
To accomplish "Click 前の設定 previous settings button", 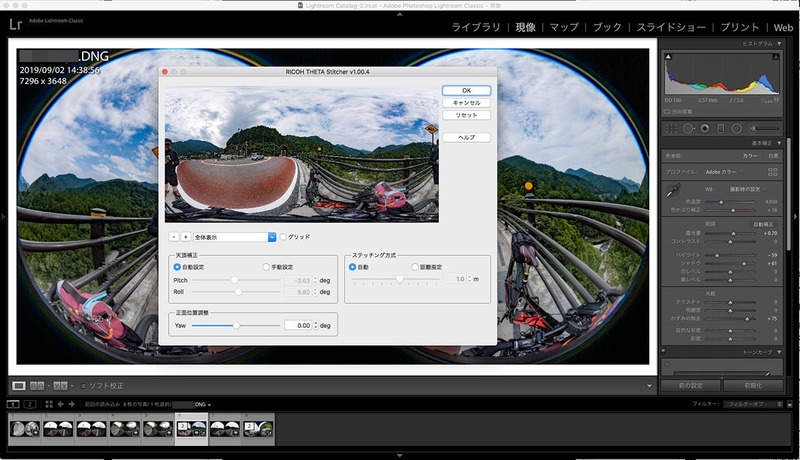I will click(x=690, y=386).
